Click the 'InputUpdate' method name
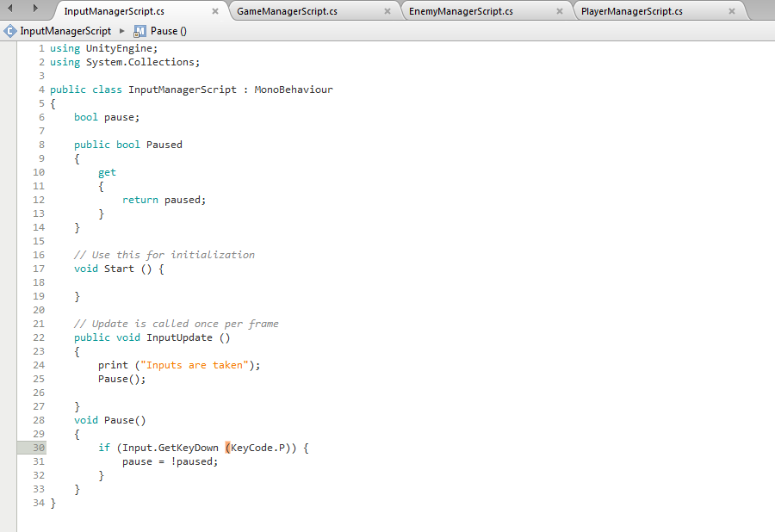Screen dimensions: 775x532 pyautogui.click(x=179, y=337)
